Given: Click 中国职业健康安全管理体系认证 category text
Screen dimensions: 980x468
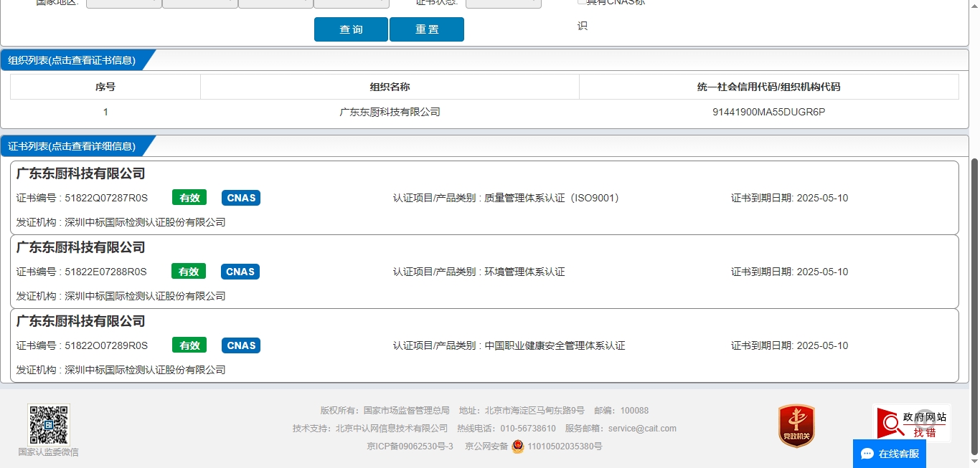Looking at the screenshot, I should pos(555,345).
